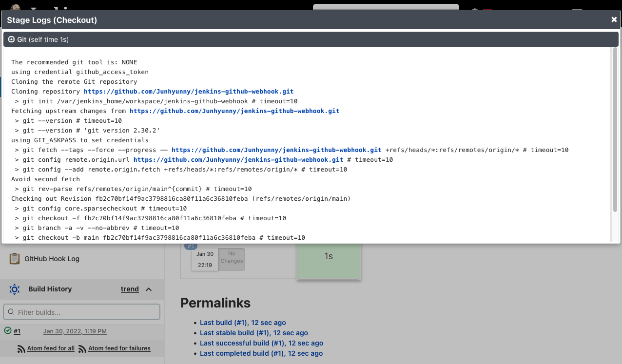This screenshot has width=622, height=364.
Task: Click 'The recommended git tool is: NONE' line
Action: tap(74, 62)
